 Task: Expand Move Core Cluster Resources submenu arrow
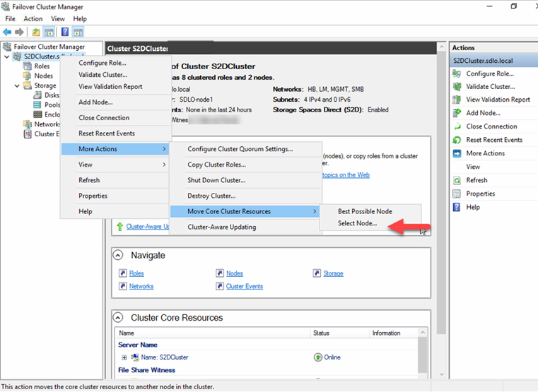pyautogui.click(x=315, y=211)
